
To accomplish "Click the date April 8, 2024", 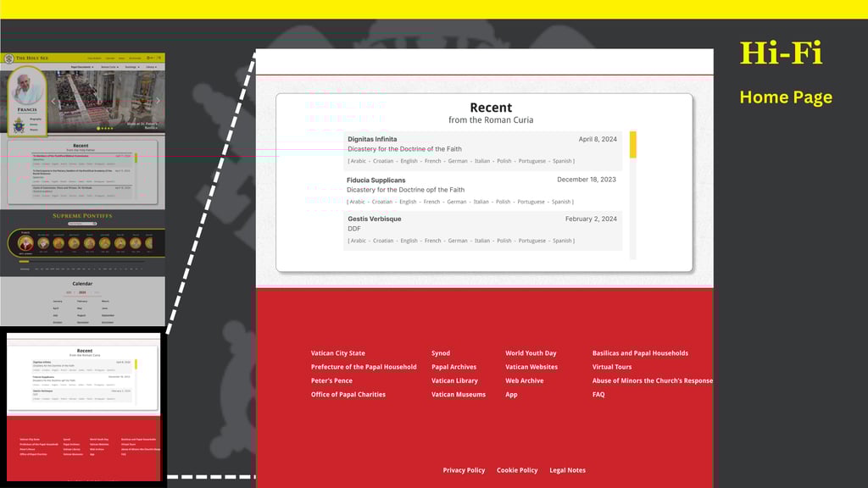I will tap(598, 140).
